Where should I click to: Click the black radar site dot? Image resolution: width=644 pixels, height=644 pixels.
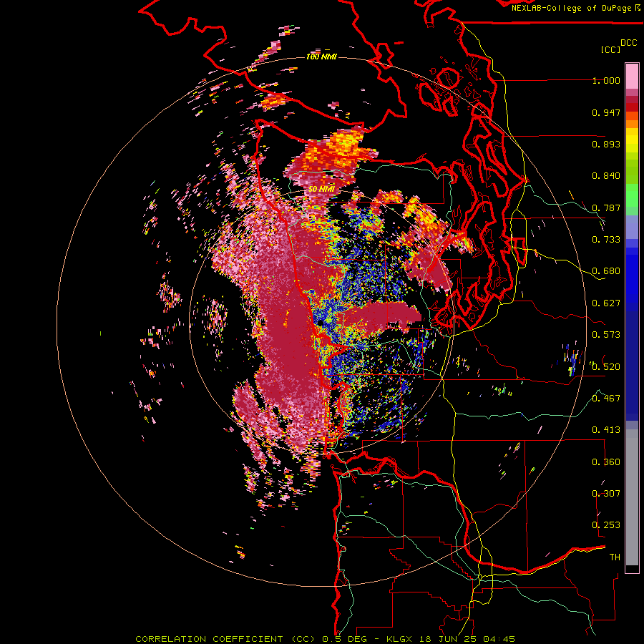pyautogui.click(x=321, y=323)
